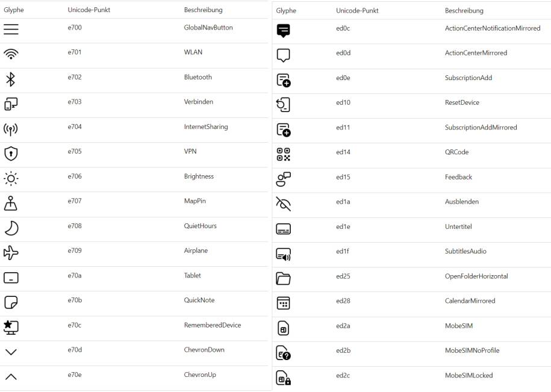This screenshot has width=551, height=392.
Task: Click the ChevronUp glyph
Action: point(11,377)
